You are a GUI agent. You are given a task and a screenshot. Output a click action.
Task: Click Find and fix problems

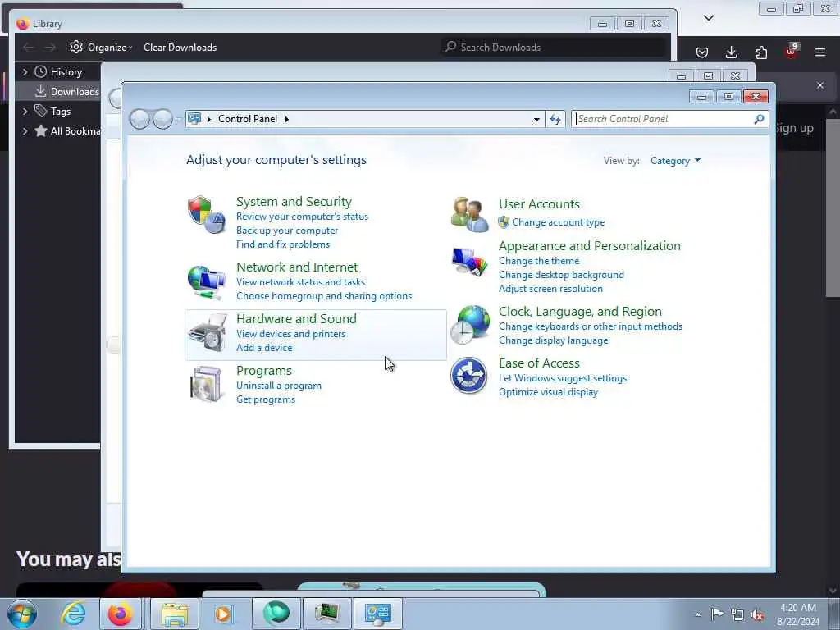(283, 244)
